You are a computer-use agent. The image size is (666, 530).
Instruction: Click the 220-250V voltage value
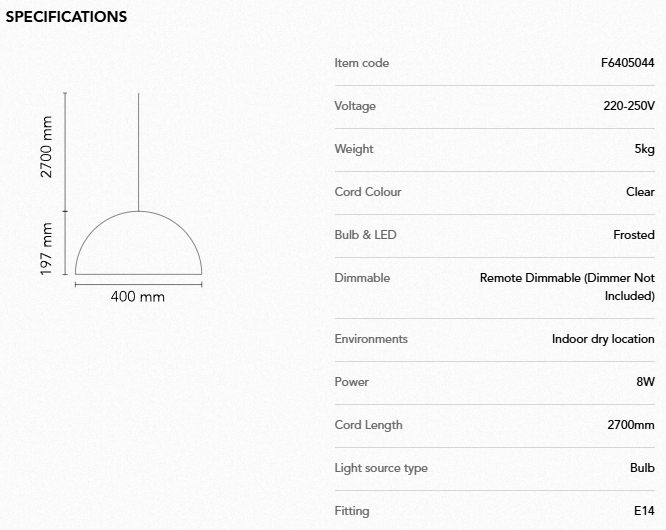click(629, 106)
